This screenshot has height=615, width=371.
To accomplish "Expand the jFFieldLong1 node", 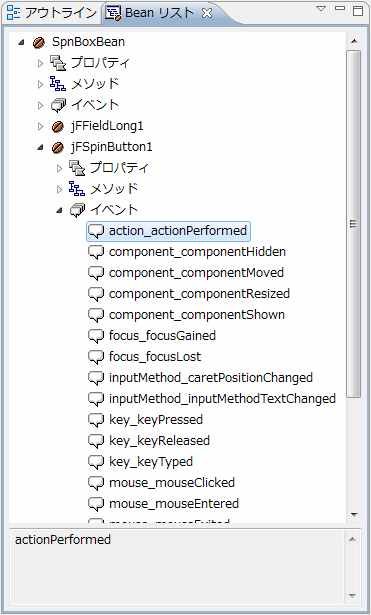I will 40,126.
